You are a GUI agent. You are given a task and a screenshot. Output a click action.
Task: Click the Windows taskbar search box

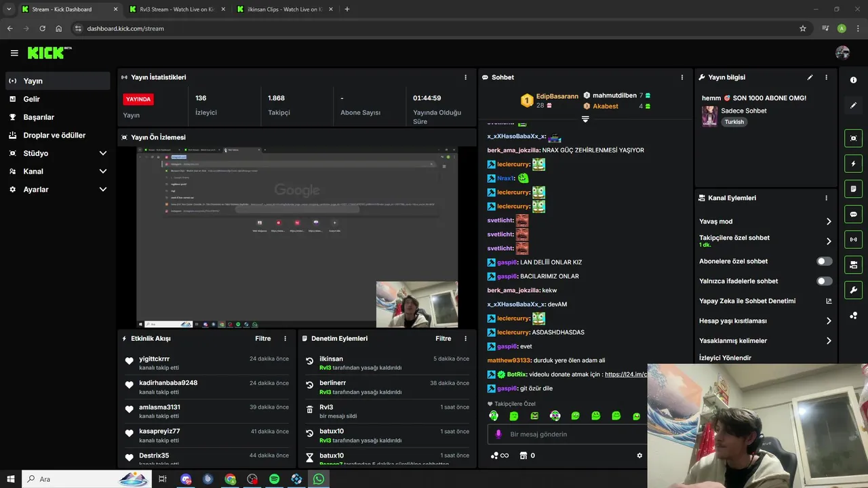86,479
